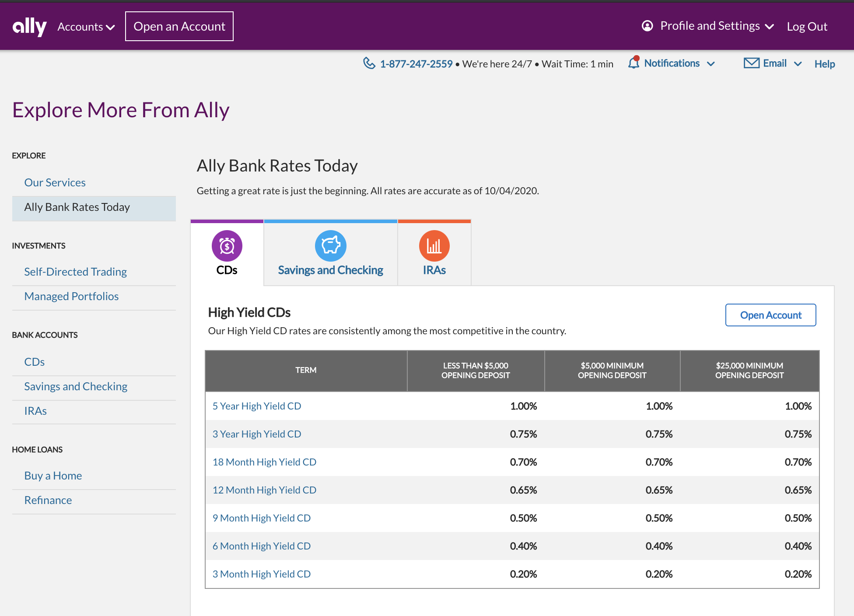854x616 pixels.
Task: Click Log Out
Action: pos(807,27)
